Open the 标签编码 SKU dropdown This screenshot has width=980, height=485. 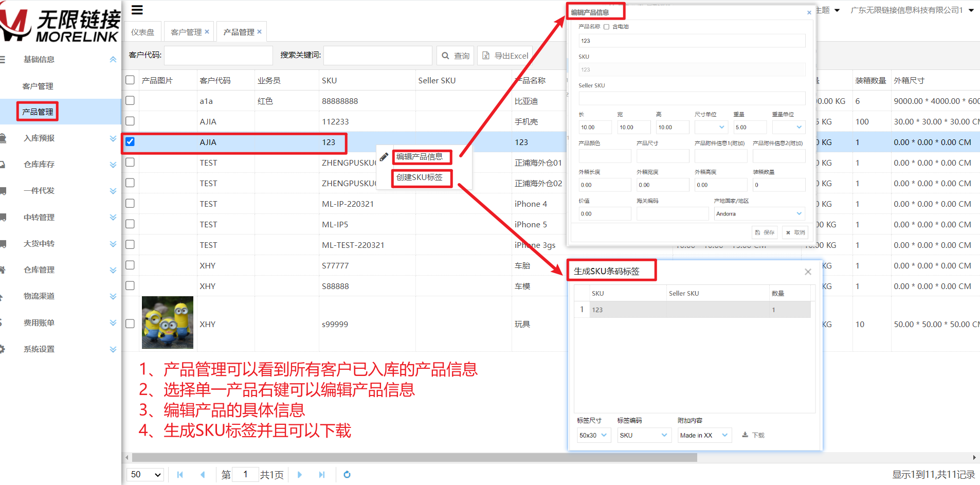pyautogui.click(x=644, y=435)
